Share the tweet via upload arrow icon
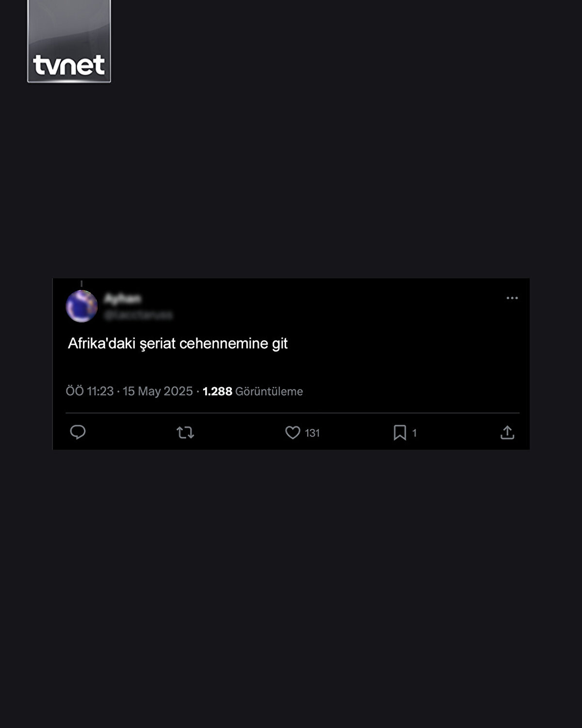This screenshot has height=728, width=582. pyautogui.click(x=507, y=432)
